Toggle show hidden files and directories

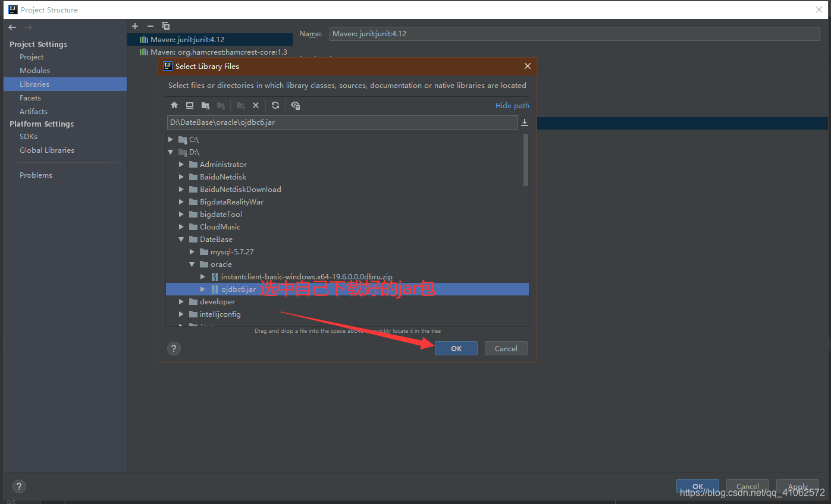[295, 105]
